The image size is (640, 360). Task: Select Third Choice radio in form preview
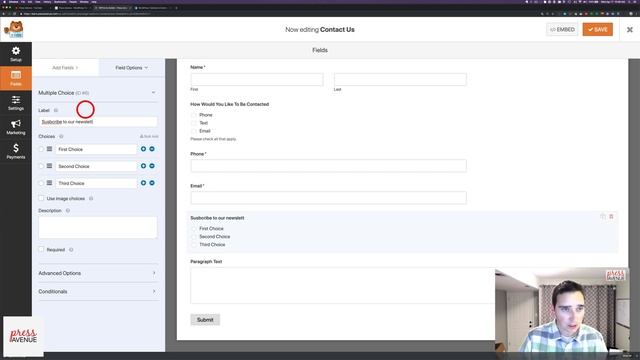[x=194, y=244]
